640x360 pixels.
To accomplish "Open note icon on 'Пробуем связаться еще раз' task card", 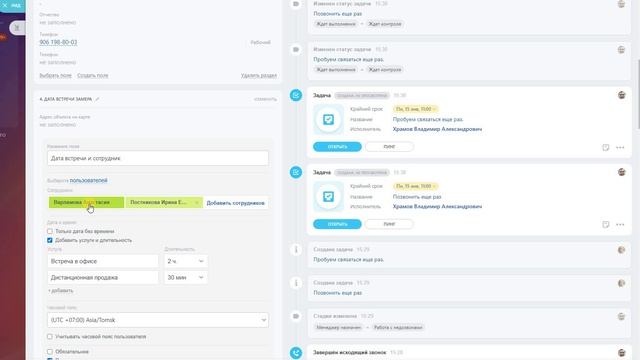I will point(606,147).
